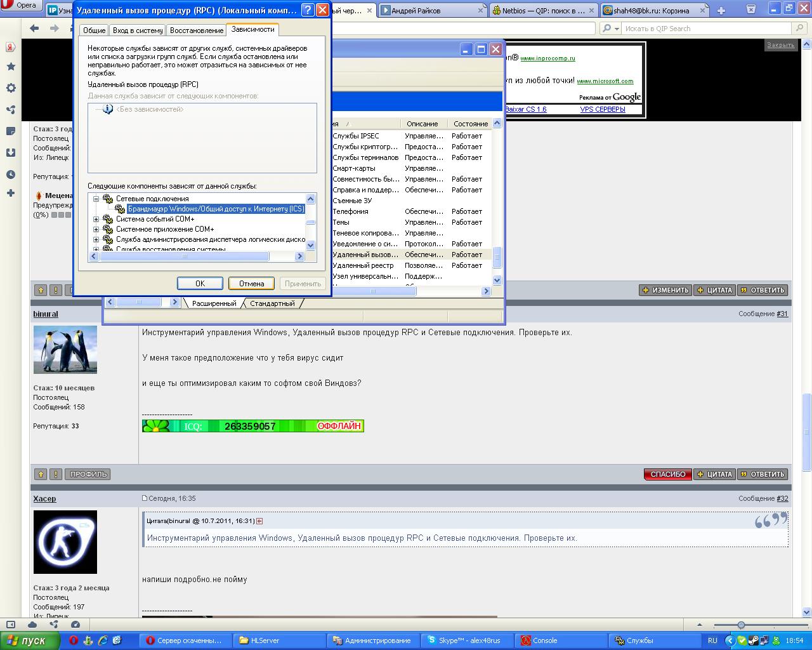Expand hidden tray icons arrow
Image resolution: width=812 pixels, height=650 pixels.
click(730, 640)
